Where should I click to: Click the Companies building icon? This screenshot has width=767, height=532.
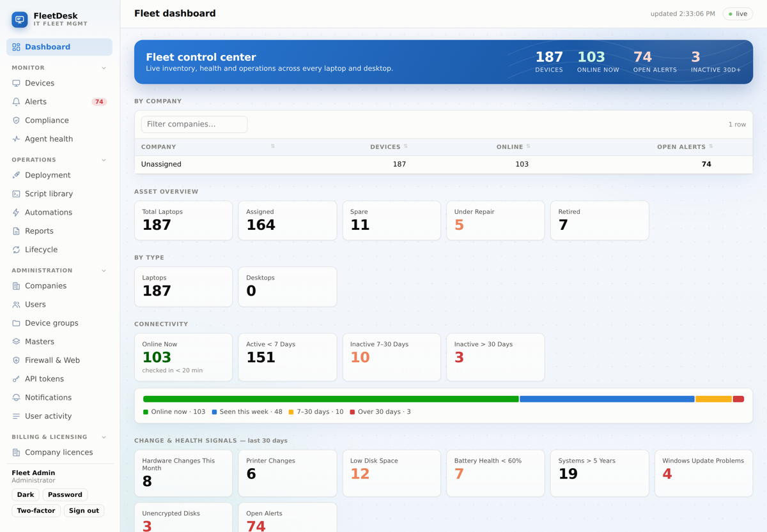(17, 286)
